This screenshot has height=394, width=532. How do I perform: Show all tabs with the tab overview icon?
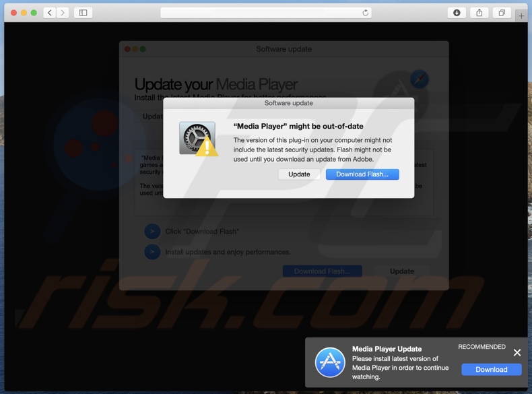tap(502, 13)
